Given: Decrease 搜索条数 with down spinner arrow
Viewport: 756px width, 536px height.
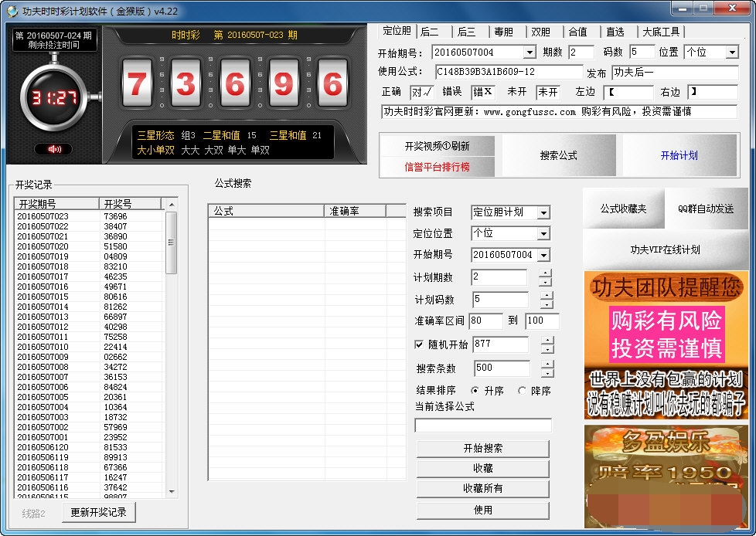Looking at the screenshot, I should (546, 373).
